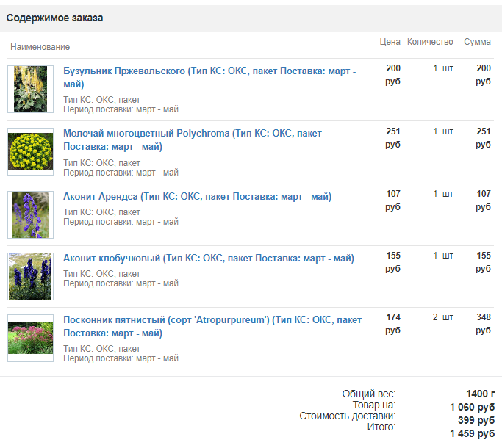Viewport: 502px width, 448px height.
Task: Click the sum '107 руб' for Аконит Арендса
Action: 483,200
